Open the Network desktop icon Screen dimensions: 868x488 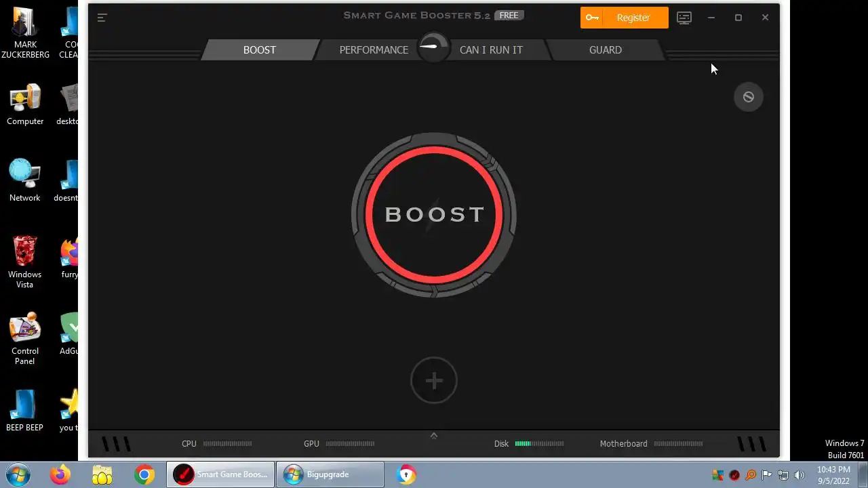(25, 181)
